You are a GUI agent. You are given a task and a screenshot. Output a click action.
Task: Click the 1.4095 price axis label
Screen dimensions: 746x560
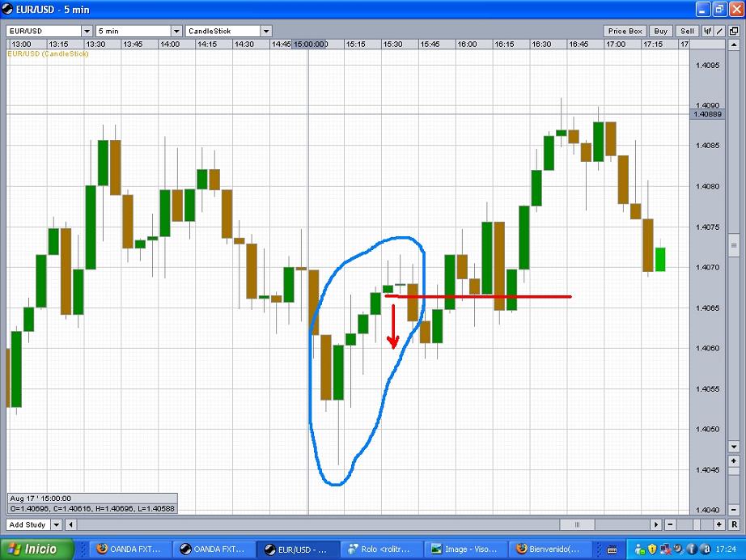coord(707,66)
